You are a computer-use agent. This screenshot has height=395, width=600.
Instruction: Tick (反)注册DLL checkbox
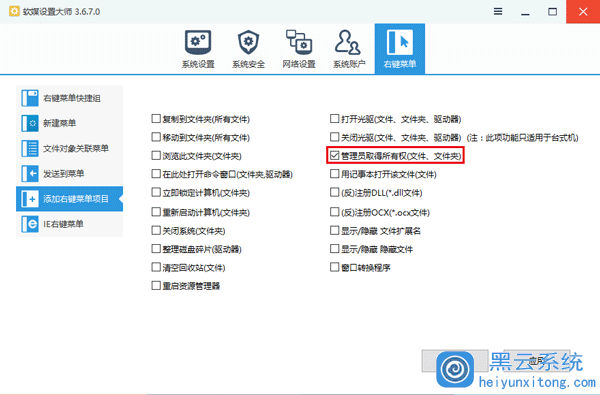pyautogui.click(x=334, y=192)
